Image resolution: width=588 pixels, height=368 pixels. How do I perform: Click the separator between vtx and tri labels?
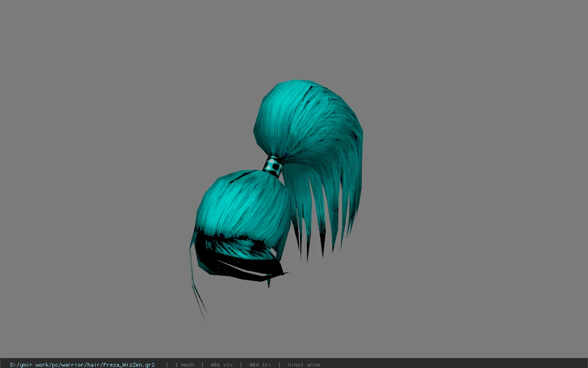[241, 365]
